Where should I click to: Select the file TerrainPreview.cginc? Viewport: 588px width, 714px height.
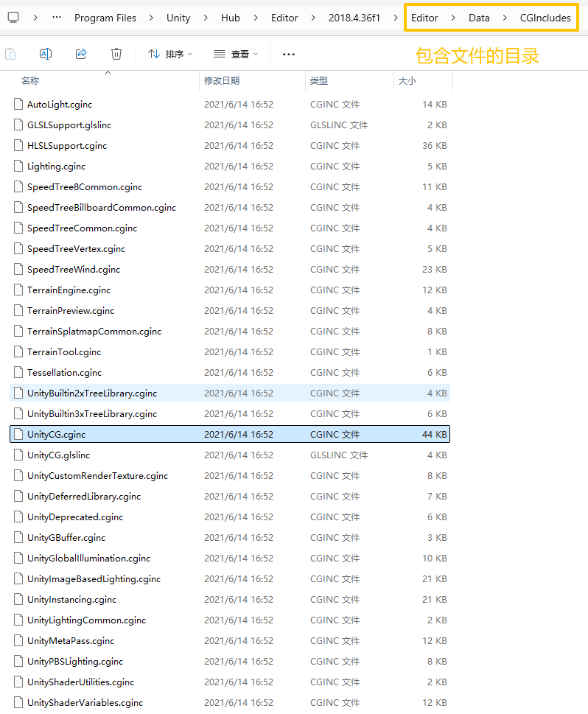(x=230, y=310)
